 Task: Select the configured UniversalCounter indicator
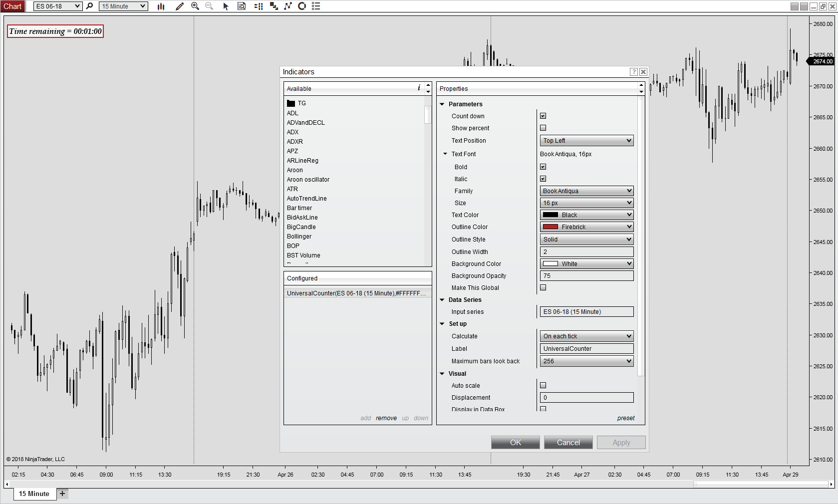(x=357, y=293)
